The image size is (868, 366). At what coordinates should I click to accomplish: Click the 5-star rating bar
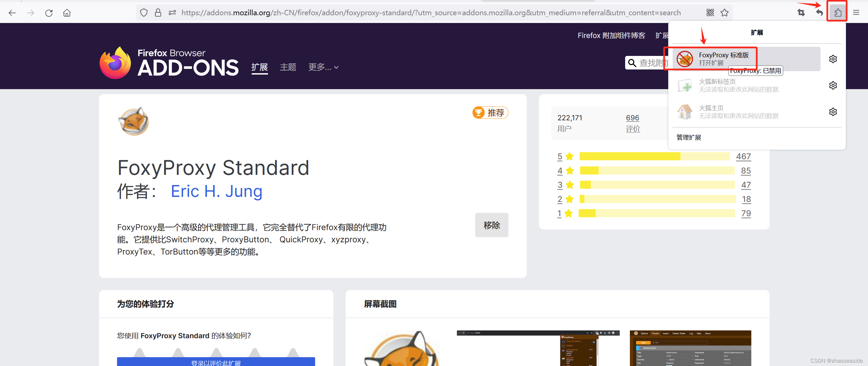pos(655,156)
